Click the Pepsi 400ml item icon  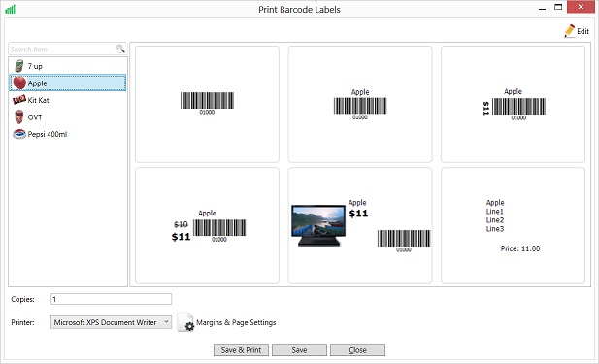pos(19,134)
